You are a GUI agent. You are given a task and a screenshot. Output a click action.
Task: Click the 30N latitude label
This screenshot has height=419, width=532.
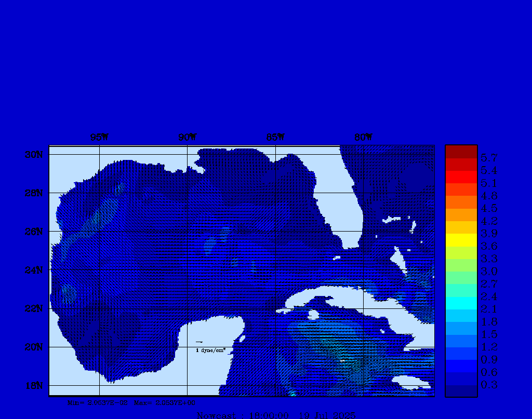click(x=33, y=155)
